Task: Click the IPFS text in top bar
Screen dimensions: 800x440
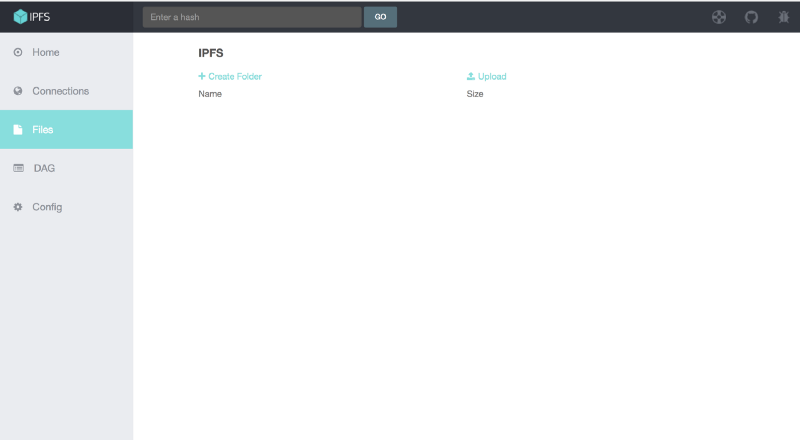Action: (x=40, y=17)
